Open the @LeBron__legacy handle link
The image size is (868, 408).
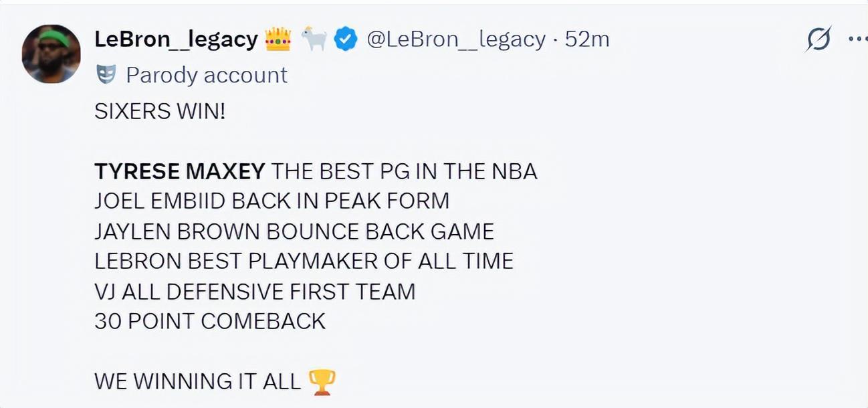[456, 39]
